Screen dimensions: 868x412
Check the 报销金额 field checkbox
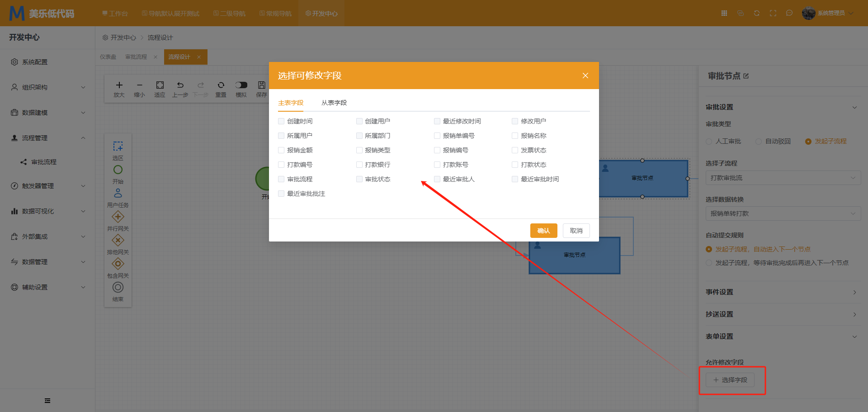coord(281,150)
